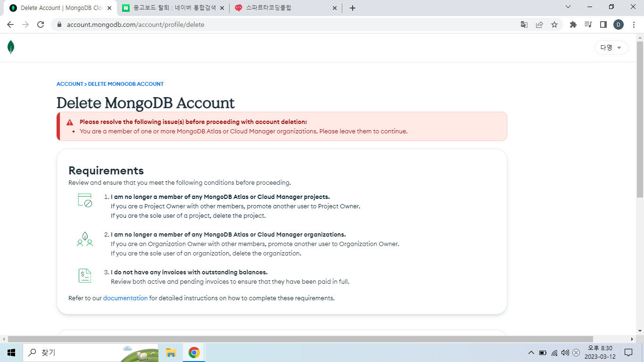Open the media control icon
The image size is (644, 362).
588,25
